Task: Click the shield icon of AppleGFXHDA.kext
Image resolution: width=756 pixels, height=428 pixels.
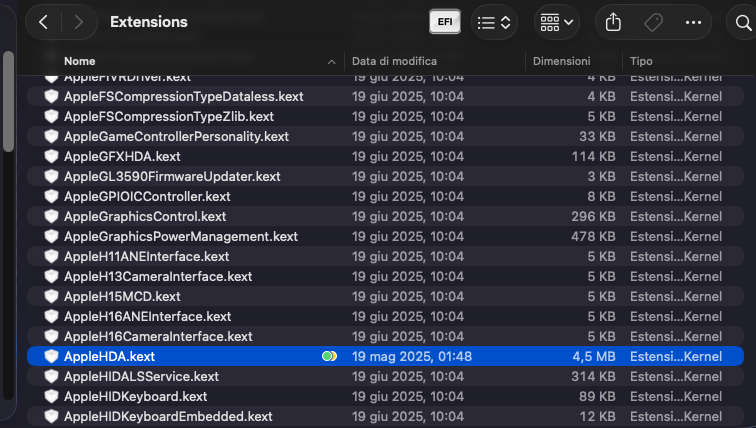Action: point(51,157)
